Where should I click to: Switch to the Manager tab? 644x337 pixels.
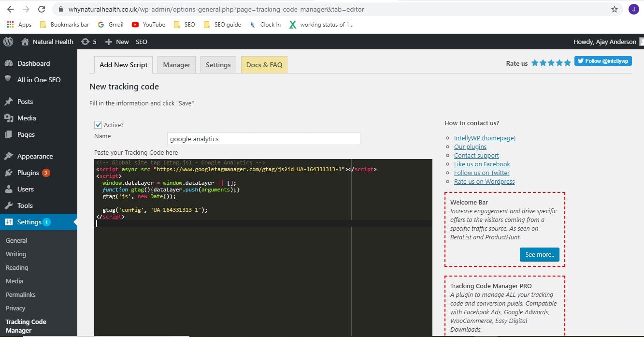[176, 64]
